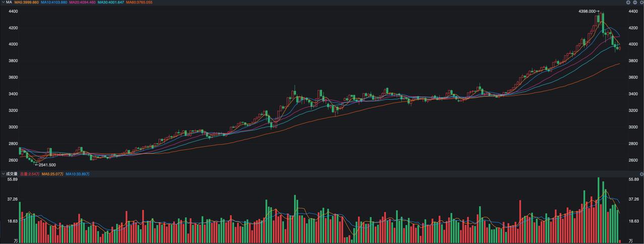Click the 4000 label on right axis

[x=634, y=44]
